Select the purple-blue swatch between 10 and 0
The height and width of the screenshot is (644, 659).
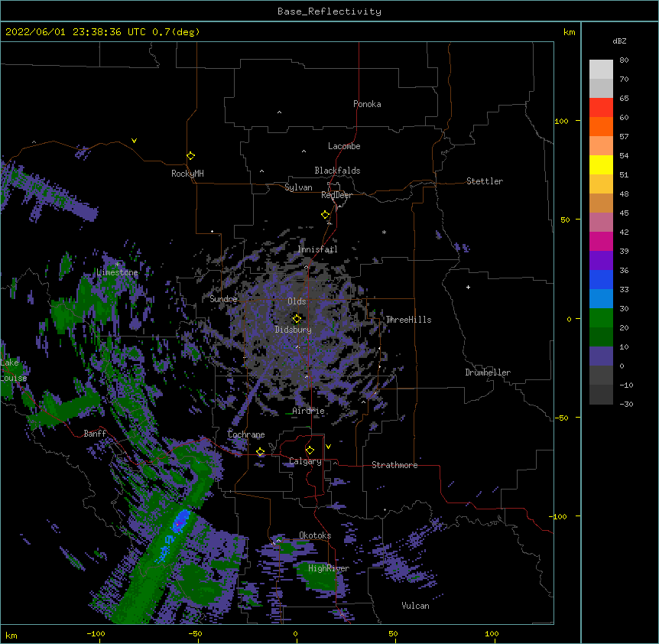tap(601, 356)
